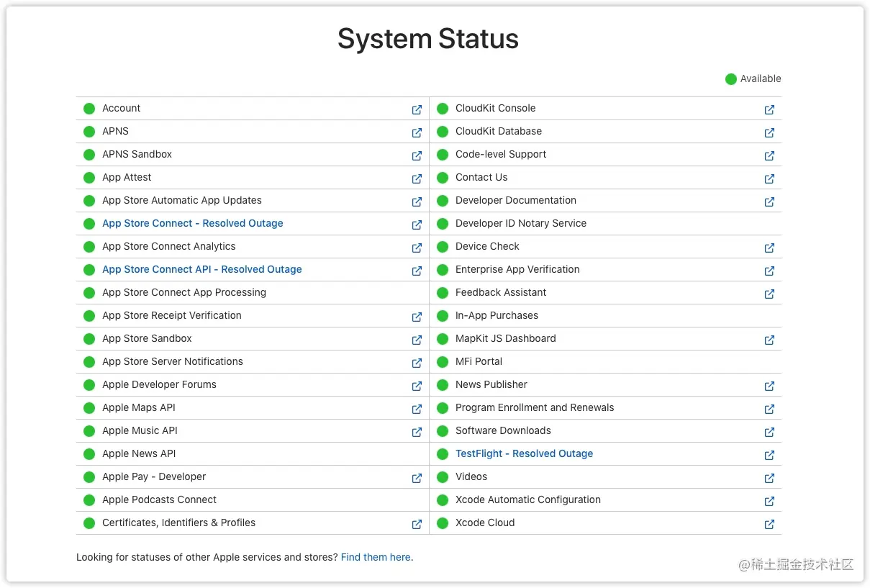Click the green status dot next to In-App Purchases
Viewport: 870px width, 588px height.
443,316
